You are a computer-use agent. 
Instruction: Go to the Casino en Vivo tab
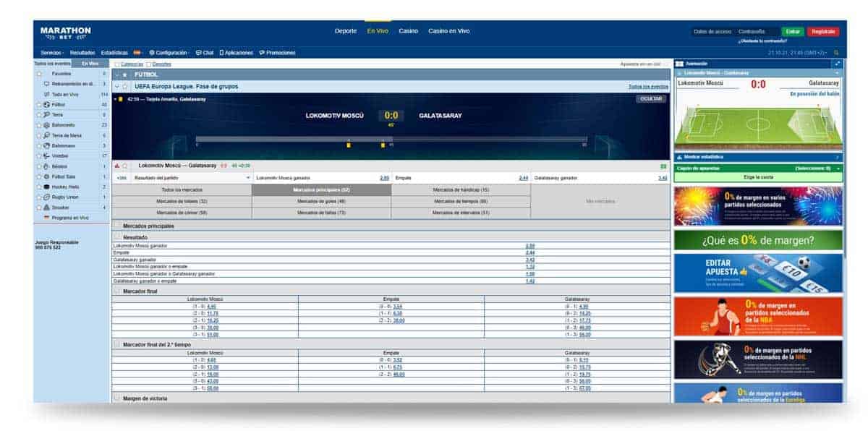[x=448, y=31]
